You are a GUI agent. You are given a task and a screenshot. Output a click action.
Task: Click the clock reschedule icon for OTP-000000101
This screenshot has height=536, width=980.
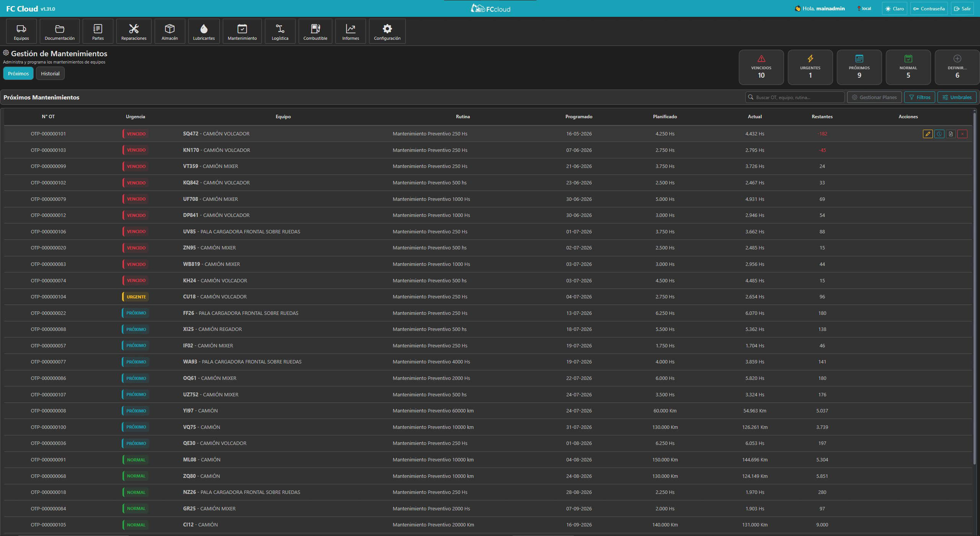pyautogui.click(x=939, y=134)
